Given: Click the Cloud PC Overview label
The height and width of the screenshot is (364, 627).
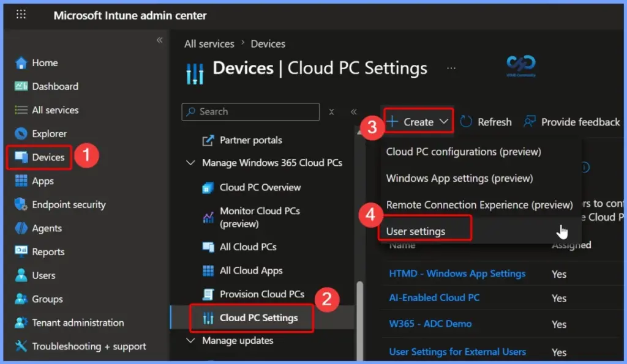Looking at the screenshot, I should tap(260, 187).
